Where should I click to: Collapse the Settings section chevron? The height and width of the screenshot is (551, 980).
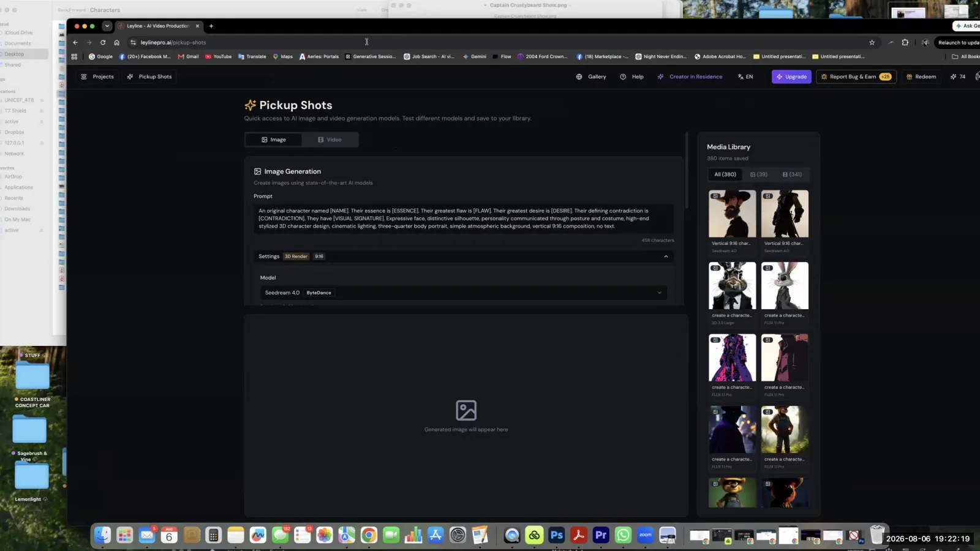pyautogui.click(x=666, y=257)
